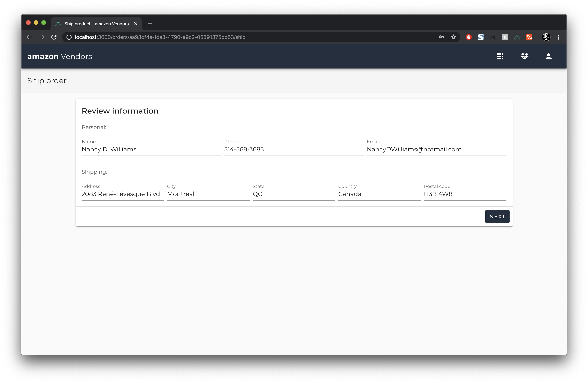Open Chrome's three-dot menu
This screenshot has height=383, width=588.
coord(558,37)
